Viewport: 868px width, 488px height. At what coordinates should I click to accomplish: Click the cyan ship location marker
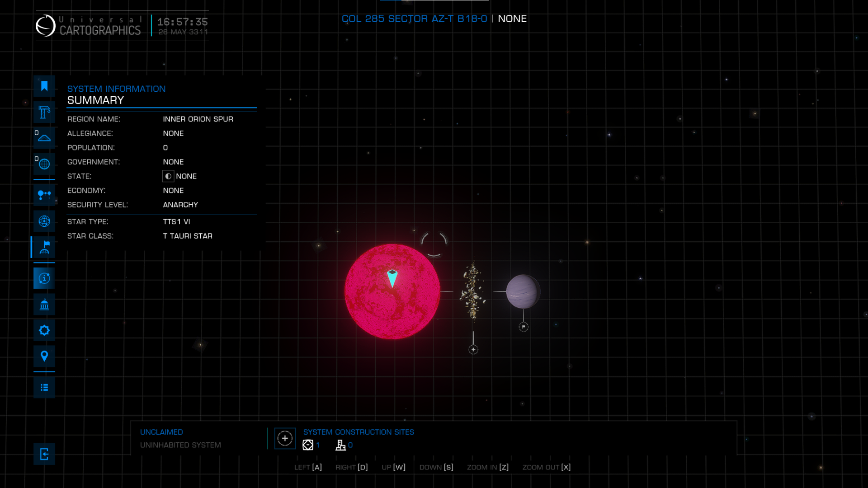392,278
